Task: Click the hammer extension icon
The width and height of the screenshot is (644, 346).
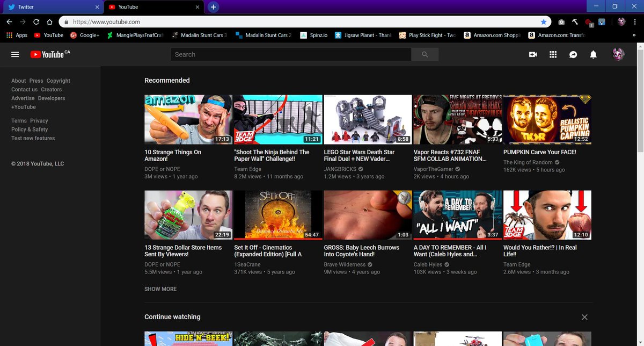Action: point(575,22)
